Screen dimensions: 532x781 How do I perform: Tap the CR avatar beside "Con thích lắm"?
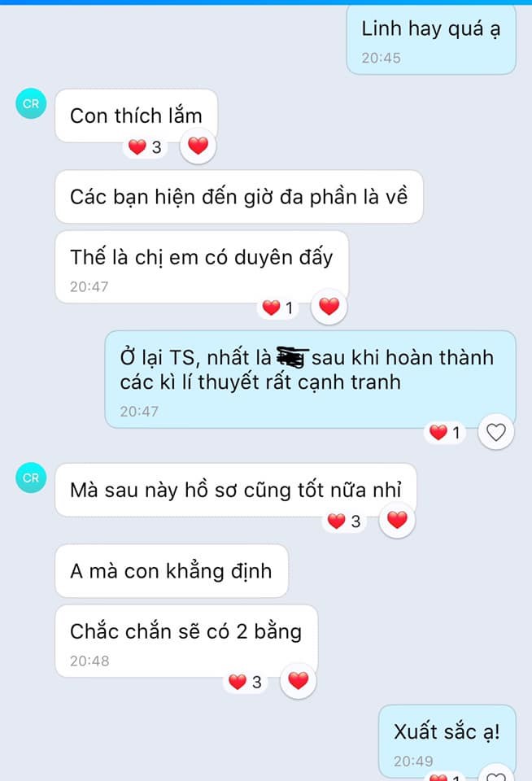(x=31, y=103)
